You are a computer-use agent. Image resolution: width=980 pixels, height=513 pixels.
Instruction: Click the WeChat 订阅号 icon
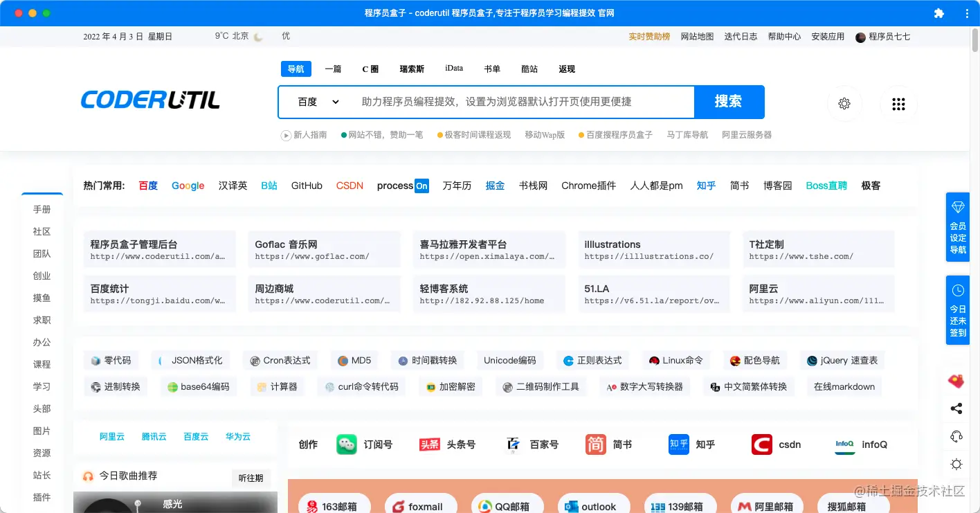(347, 444)
